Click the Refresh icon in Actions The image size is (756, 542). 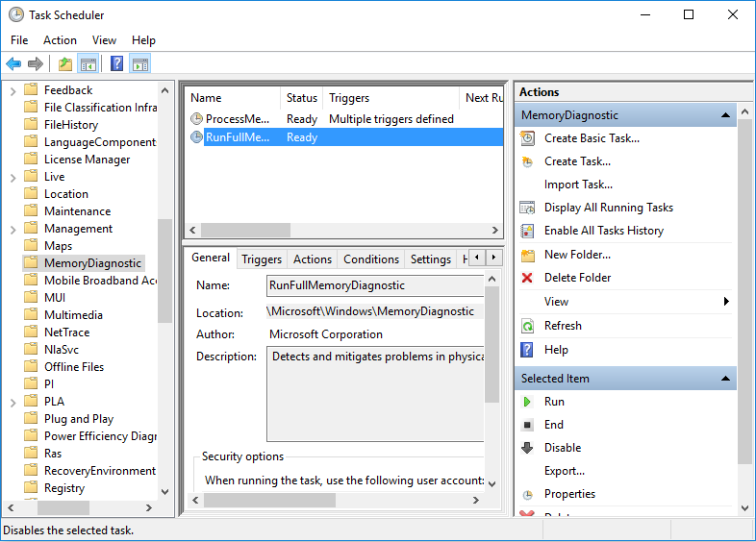tap(527, 326)
